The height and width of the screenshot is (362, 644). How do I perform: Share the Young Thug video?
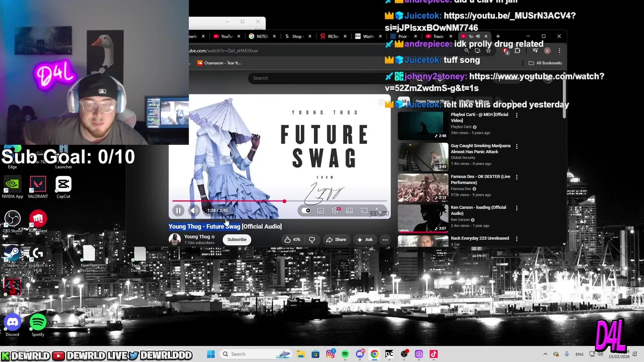[336, 240]
